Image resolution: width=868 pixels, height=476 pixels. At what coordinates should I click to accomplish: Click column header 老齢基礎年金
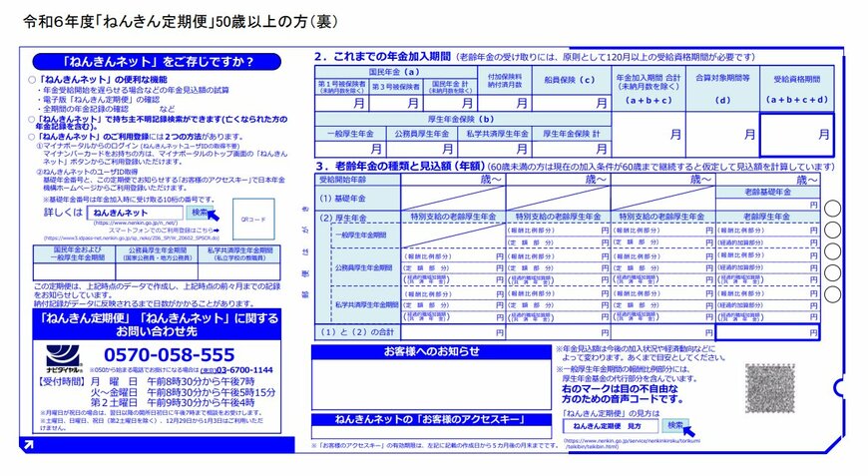point(767,192)
